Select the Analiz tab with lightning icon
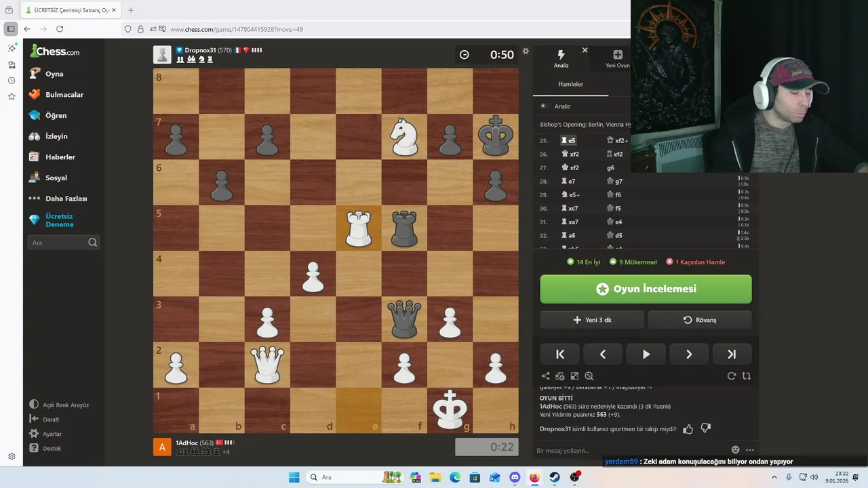This screenshot has height=488, width=868. [561, 59]
